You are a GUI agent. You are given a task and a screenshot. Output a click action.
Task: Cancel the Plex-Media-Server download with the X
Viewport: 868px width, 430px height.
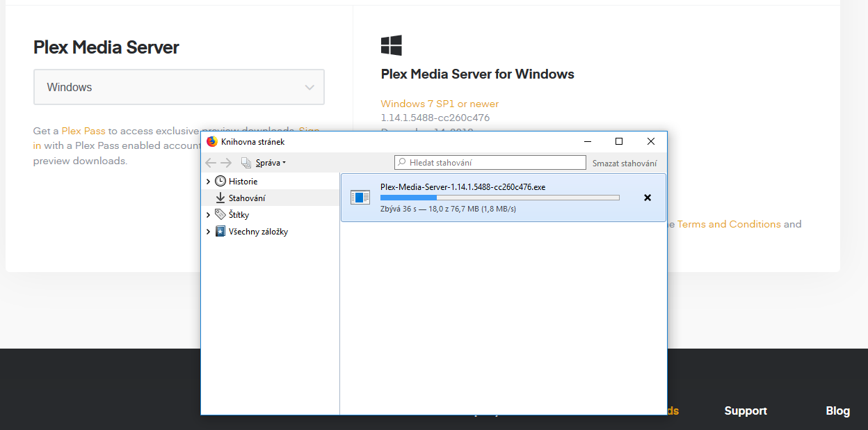tap(648, 198)
